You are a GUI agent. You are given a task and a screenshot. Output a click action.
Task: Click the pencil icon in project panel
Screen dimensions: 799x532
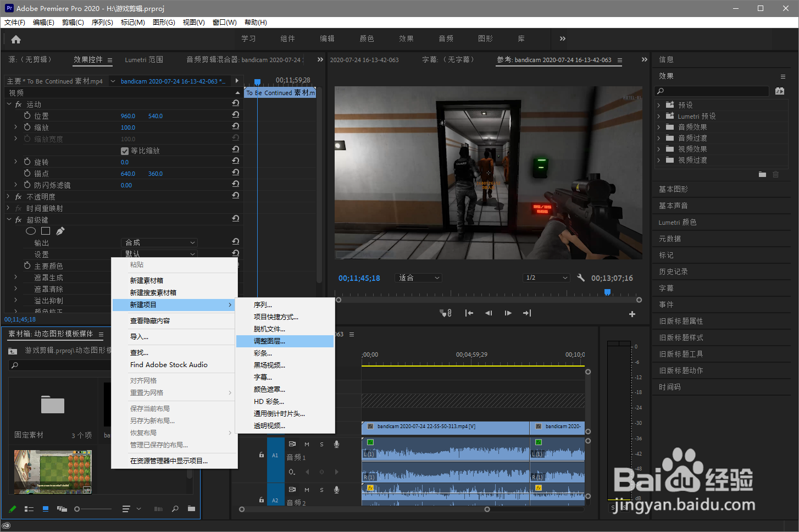pyautogui.click(x=13, y=509)
